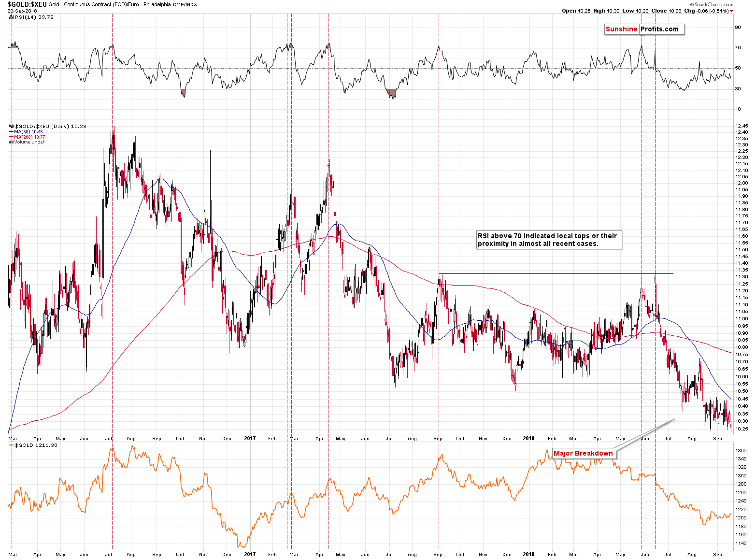
Task: Click the 1360 label on the gold axis
Action: (741, 451)
